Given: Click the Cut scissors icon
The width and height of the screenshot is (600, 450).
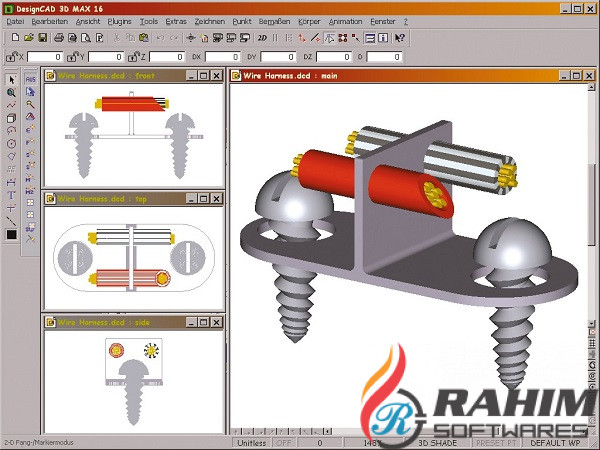Looking at the screenshot, I should 117,38.
